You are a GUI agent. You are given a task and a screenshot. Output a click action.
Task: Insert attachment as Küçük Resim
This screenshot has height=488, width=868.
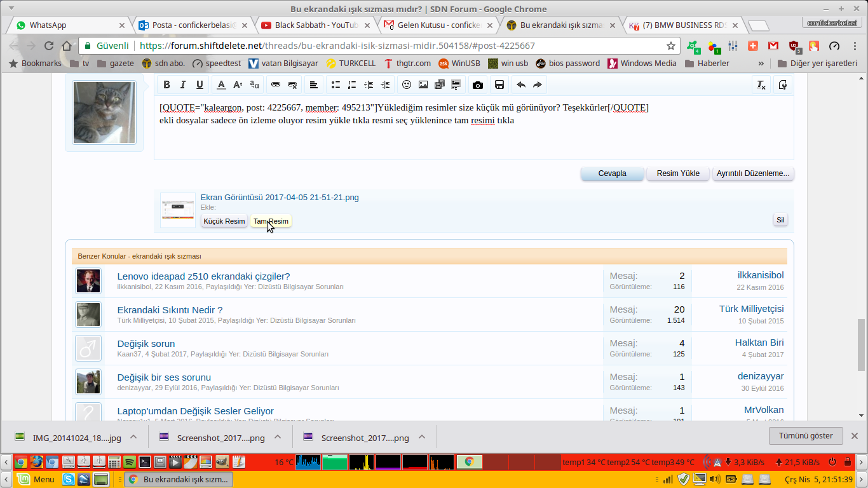(x=224, y=221)
